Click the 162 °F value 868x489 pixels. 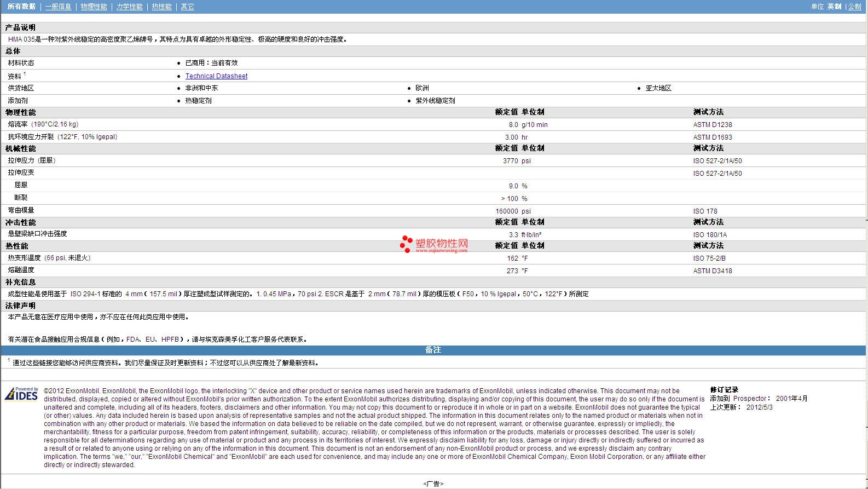tap(517, 258)
